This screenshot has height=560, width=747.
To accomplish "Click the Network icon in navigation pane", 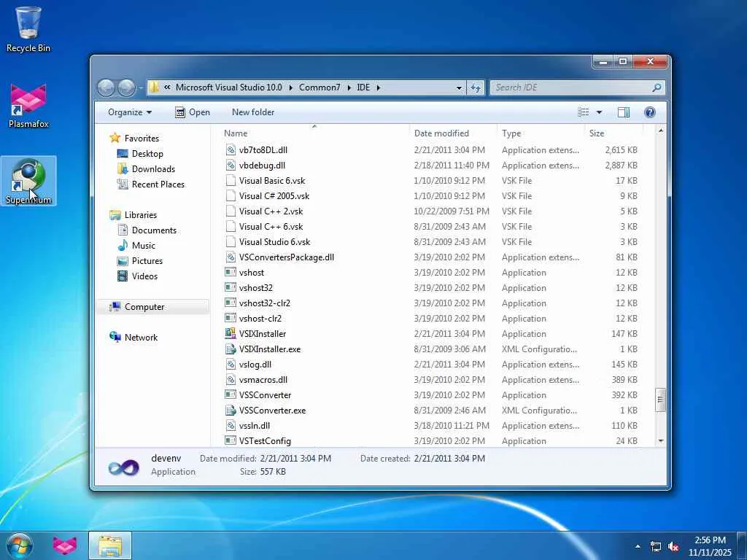I will click(115, 337).
